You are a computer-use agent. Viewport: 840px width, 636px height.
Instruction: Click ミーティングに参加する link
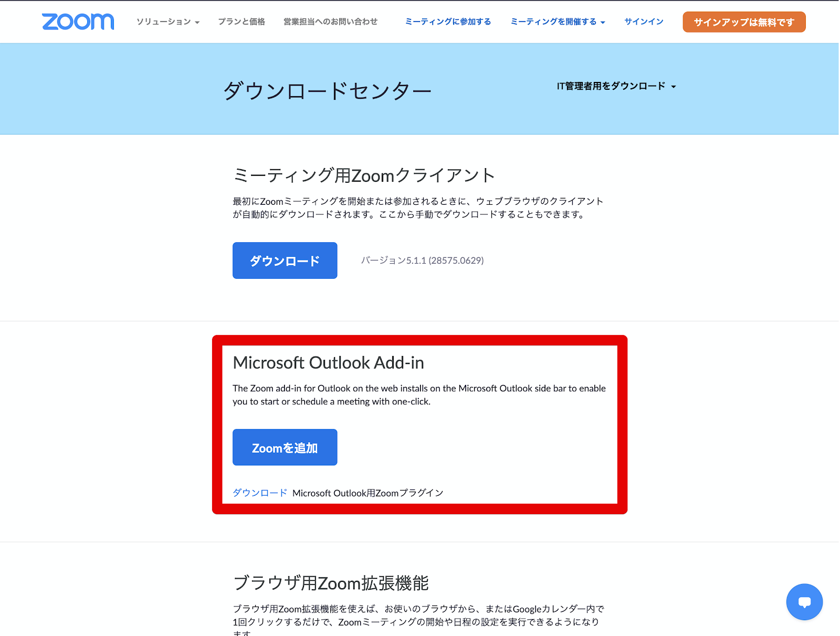[x=448, y=22]
